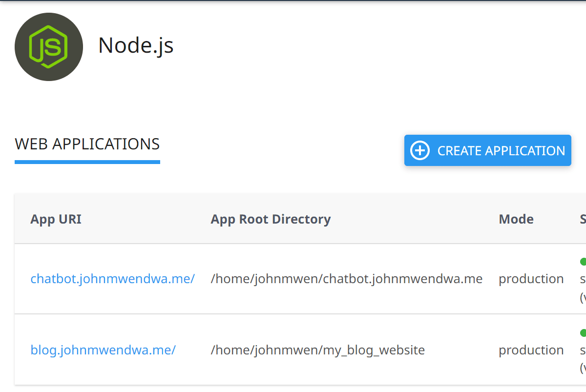Screen dimensions: 586x392
Task: Click the chatbot app root directory path
Action: click(346, 278)
